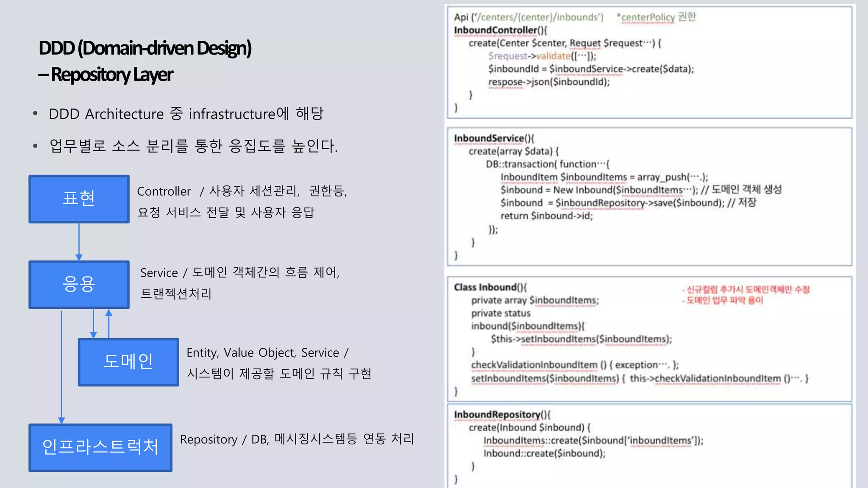This screenshot has height=488, width=868.
Task: Click the long arrow leading to 인프라스트럭처
Action: point(61,367)
